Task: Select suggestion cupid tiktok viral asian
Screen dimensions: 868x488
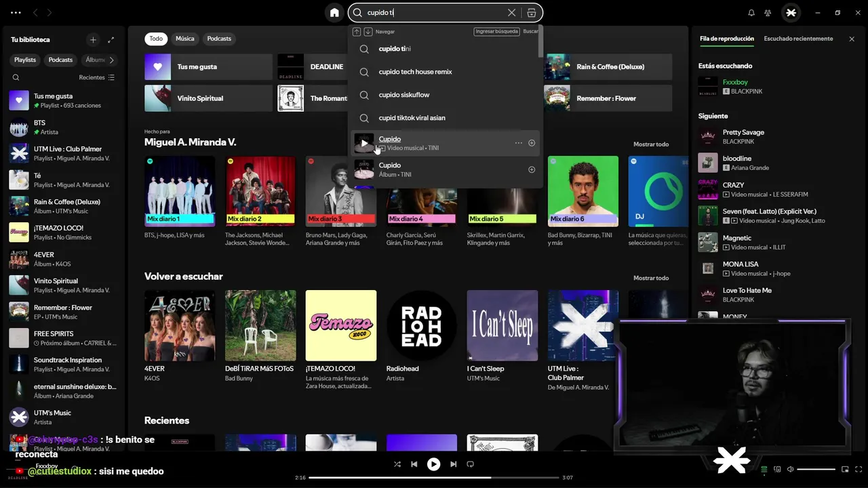Action: click(x=445, y=118)
